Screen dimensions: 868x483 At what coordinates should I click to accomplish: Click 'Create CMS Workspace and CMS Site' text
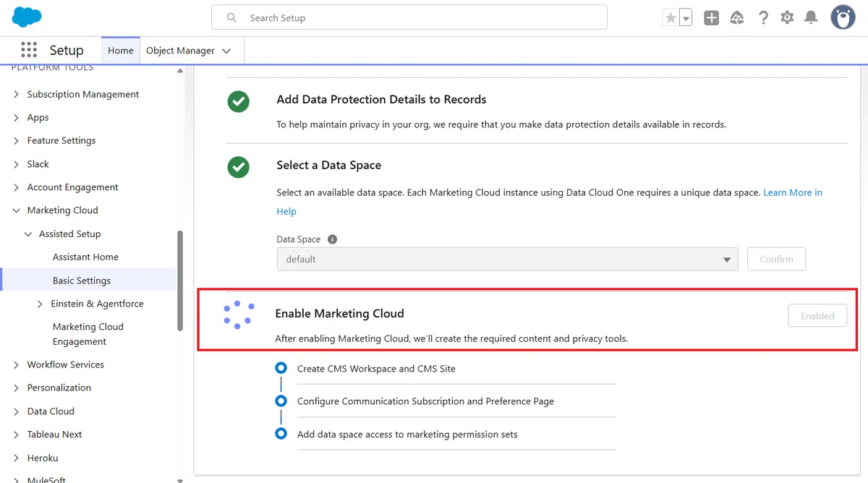coord(376,369)
